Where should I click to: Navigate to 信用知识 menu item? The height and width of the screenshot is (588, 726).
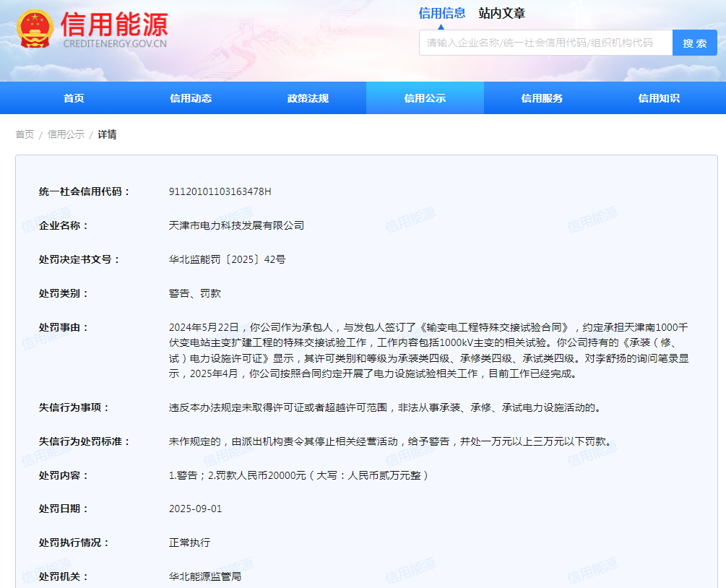(659, 98)
